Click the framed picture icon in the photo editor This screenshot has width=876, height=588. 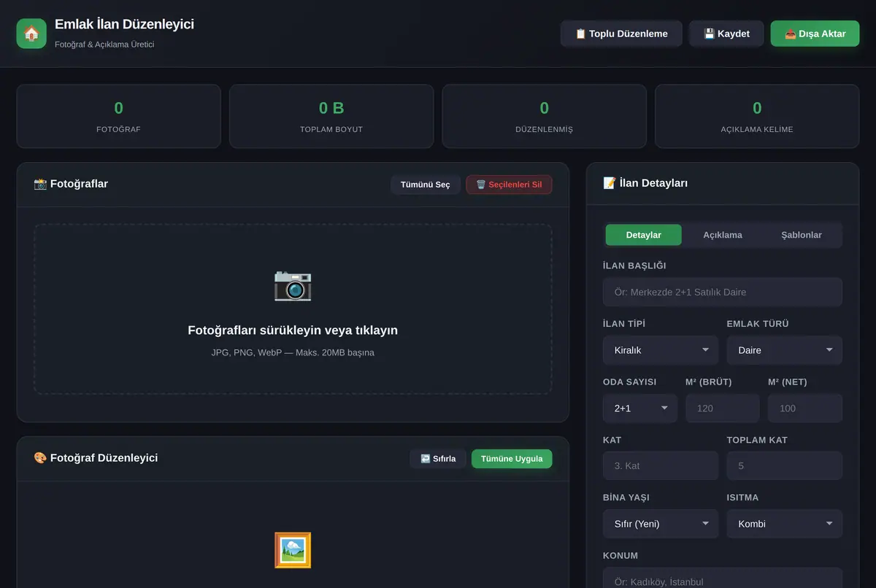point(293,550)
